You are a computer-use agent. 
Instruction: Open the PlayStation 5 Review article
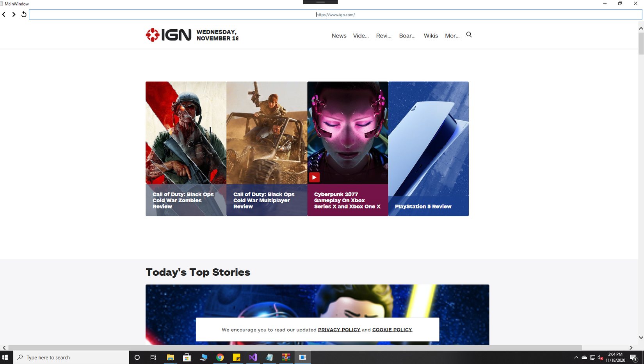pyautogui.click(x=423, y=207)
